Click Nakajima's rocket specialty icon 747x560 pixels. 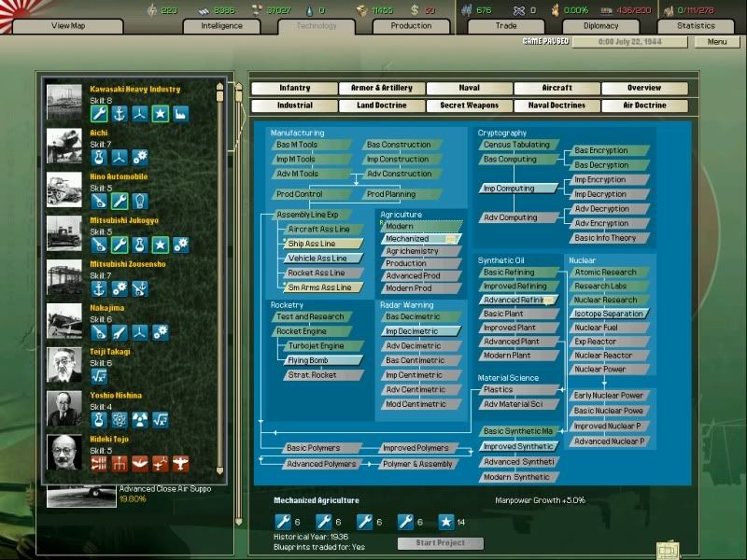(120, 331)
